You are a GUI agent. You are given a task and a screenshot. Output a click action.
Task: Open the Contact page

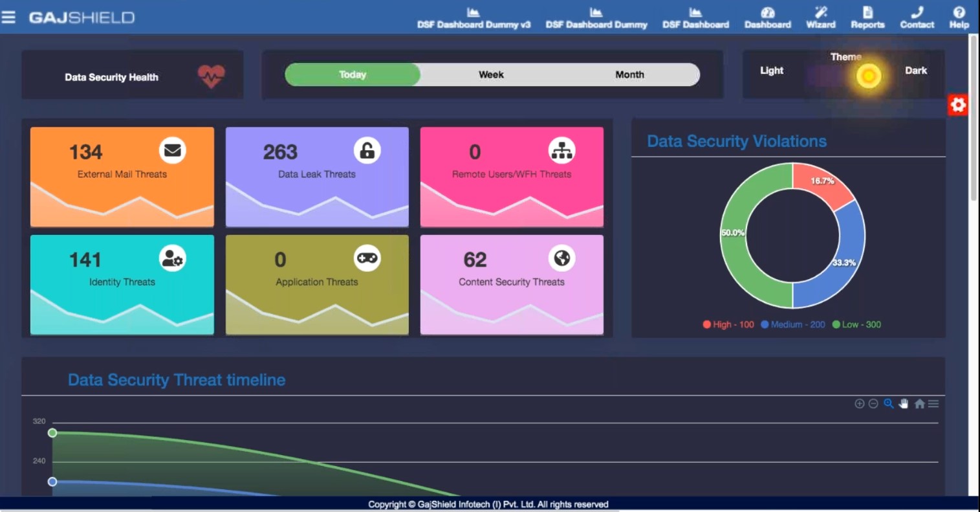(x=917, y=18)
